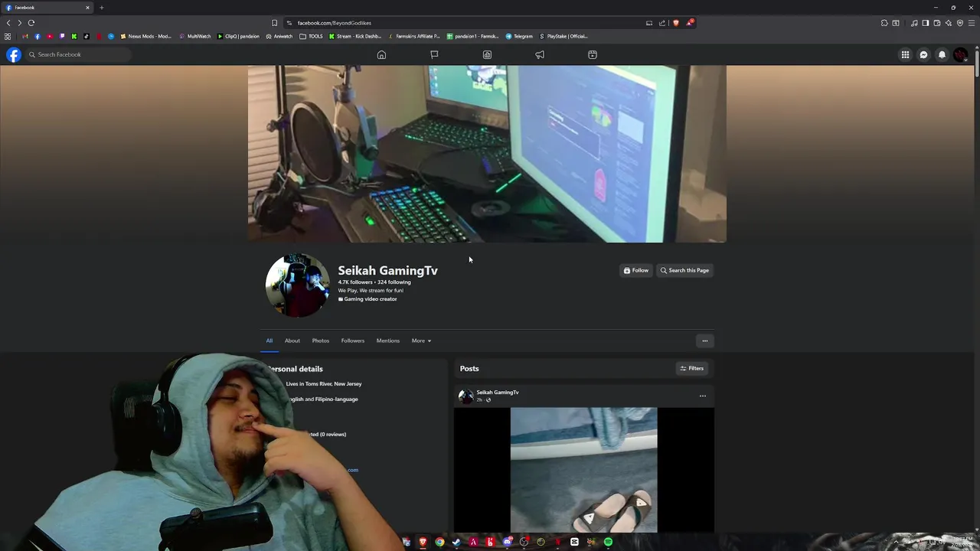Open the browser hamburger main menu

point(972,23)
